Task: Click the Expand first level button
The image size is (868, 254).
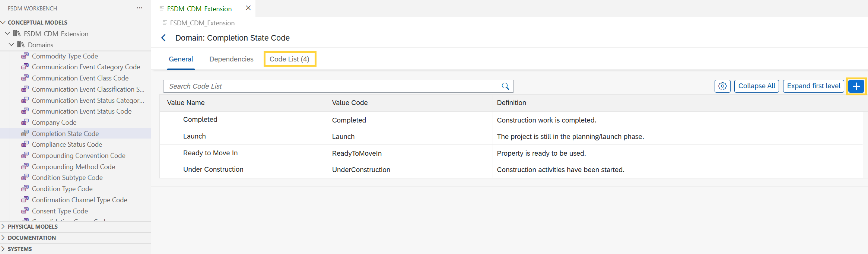Action: [x=814, y=86]
